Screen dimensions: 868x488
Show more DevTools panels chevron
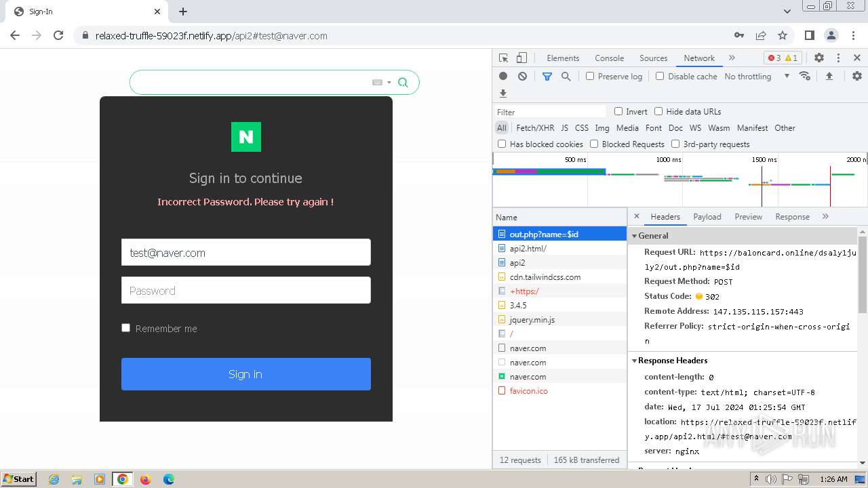pyautogui.click(x=732, y=58)
